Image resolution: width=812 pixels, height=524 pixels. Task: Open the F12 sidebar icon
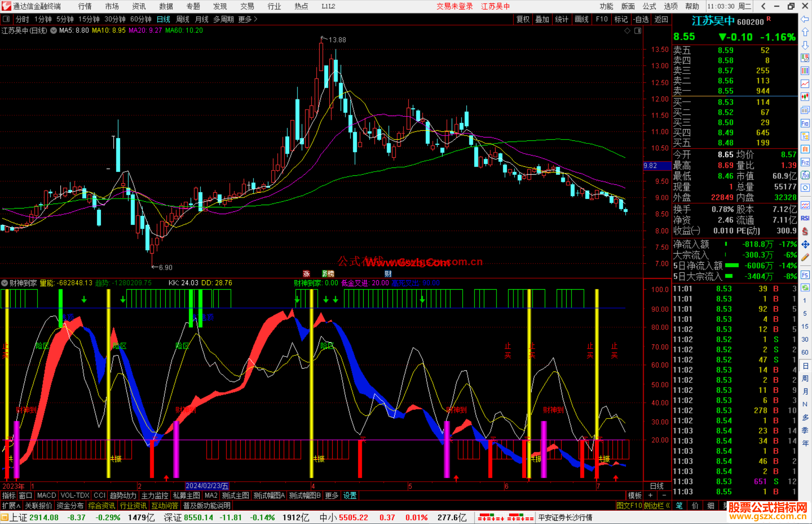click(x=805, y=162)
